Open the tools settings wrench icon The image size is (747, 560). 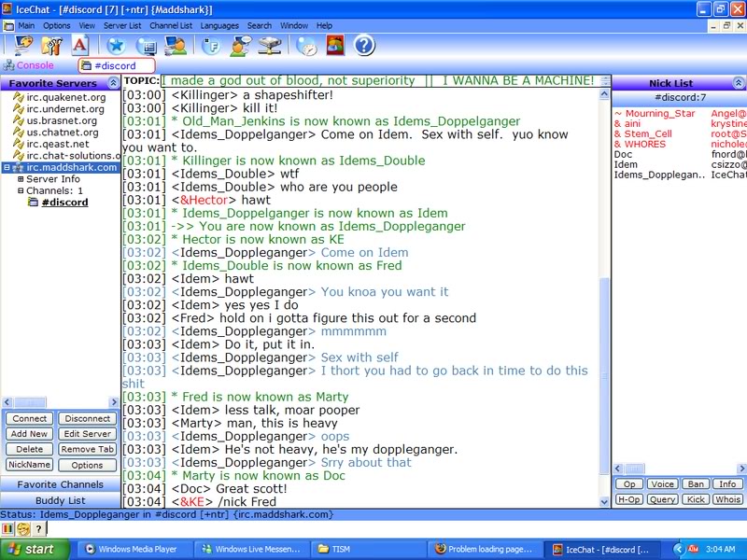51,46
